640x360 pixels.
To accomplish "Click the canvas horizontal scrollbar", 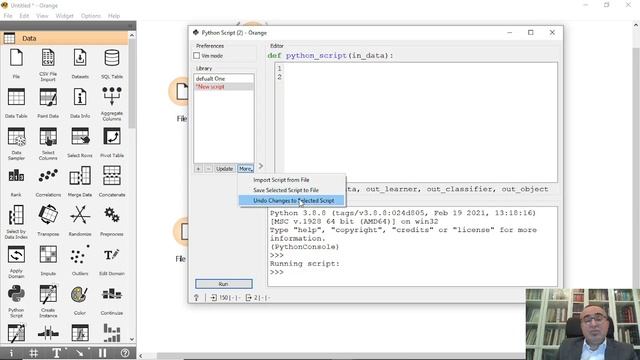I will (x=341, y=356).
